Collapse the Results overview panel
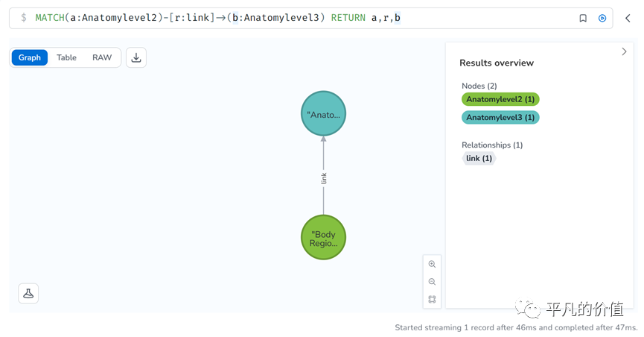Image resolution: width=644 pixels, height=337 pixels. pos(624,51)
